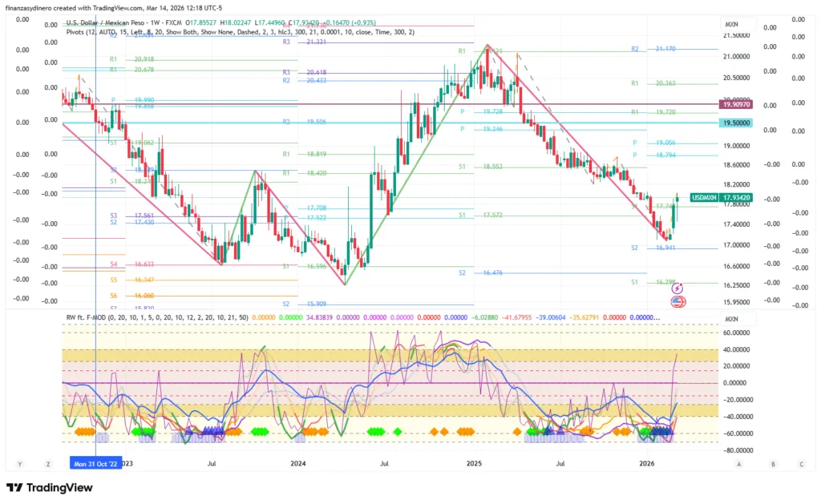The width and height of the screenshot is (821, 504).
Task: Click the cyan 19.50000 price level label
Action: (736, 123)
